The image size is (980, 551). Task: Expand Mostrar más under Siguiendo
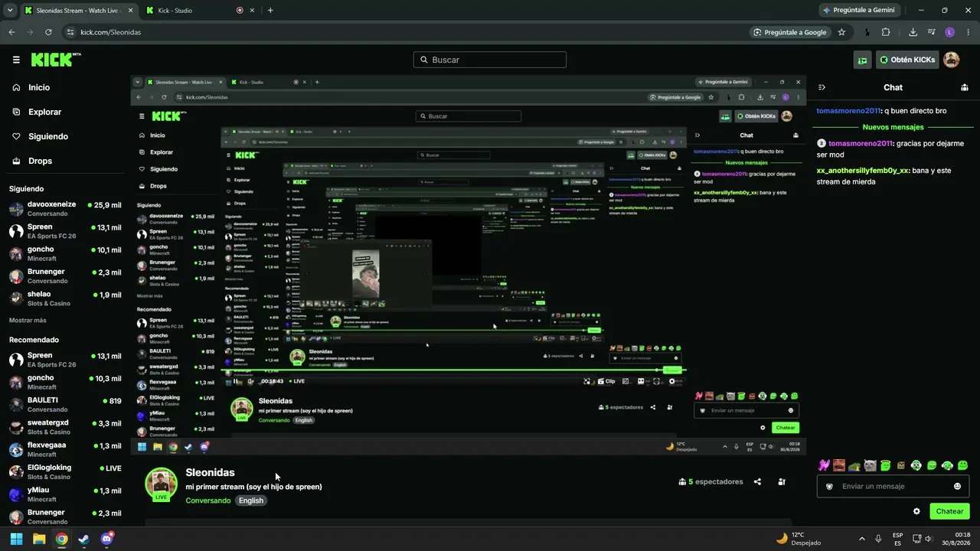click(28, 321)
